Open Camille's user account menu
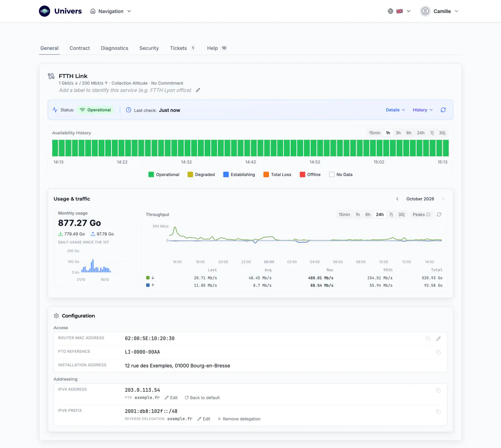The image size is (501, 448). [440, 11]
